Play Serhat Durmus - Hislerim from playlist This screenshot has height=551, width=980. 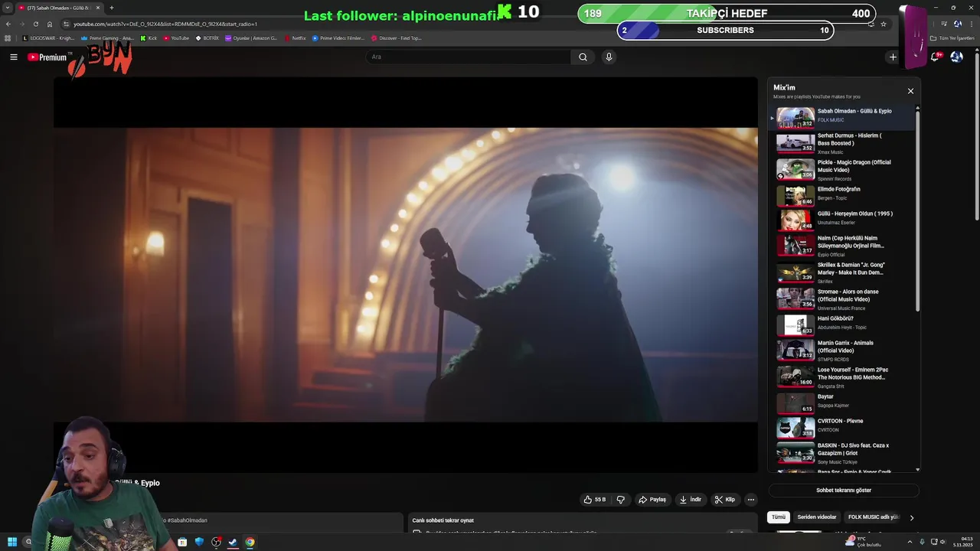pos(841,143)
